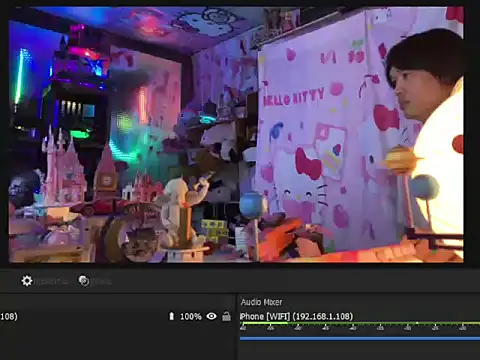
Task: Click the battery level icon in the source row
Action: (x=171, y=316)
